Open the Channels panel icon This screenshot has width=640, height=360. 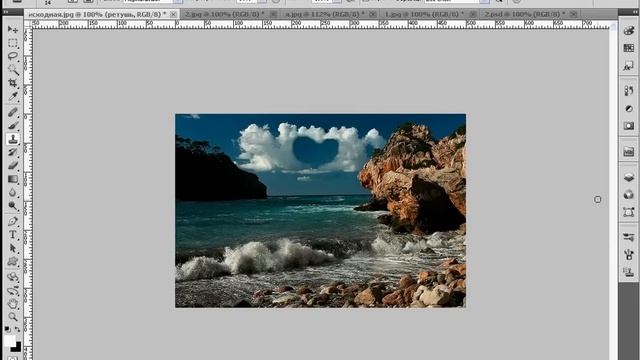[x=629, y=195]
